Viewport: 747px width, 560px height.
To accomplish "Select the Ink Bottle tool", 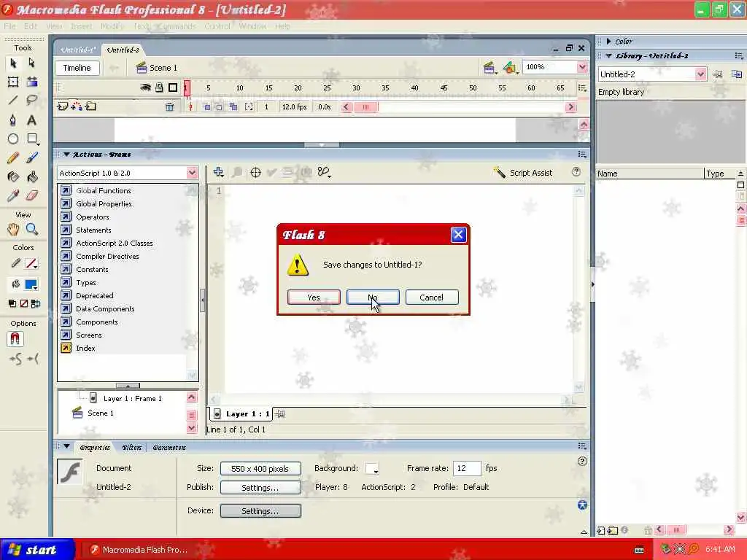I will point(13,176).
